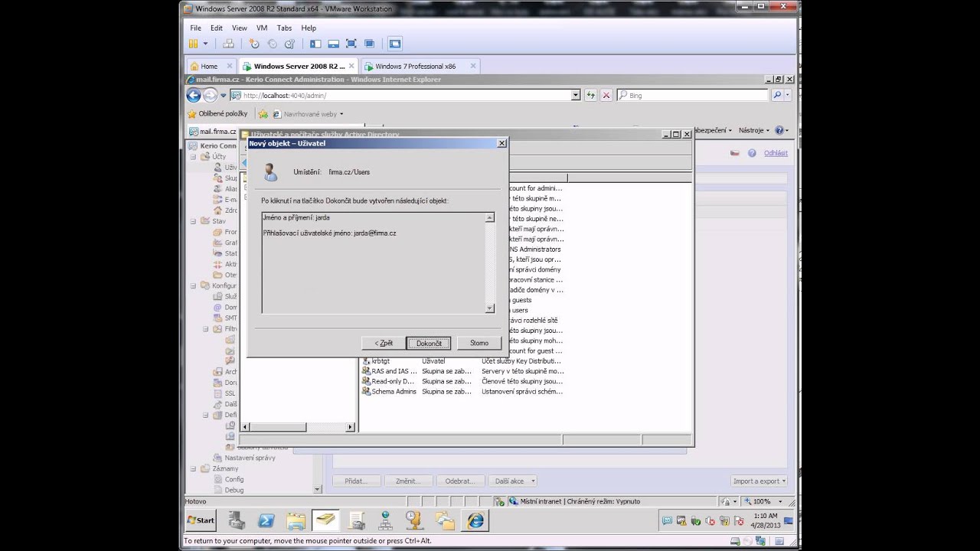
Task: Open Windows PowerShell from the taskbar
Action: click(266, 520)
